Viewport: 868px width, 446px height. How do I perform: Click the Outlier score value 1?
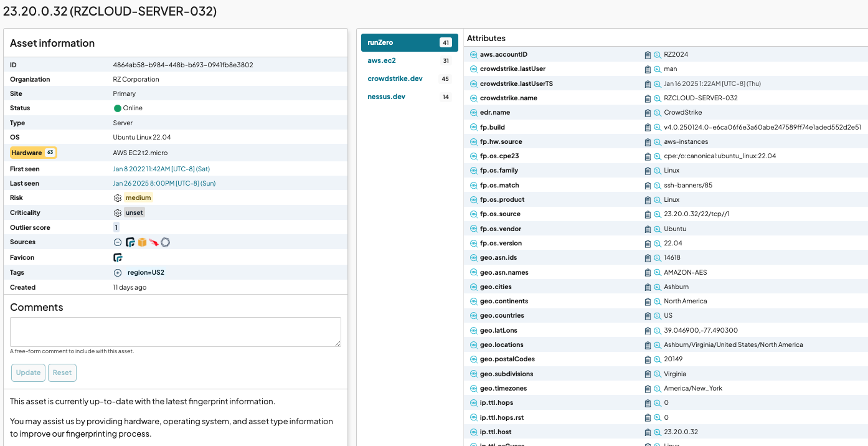pyautogui.click(x=116, y=228)
